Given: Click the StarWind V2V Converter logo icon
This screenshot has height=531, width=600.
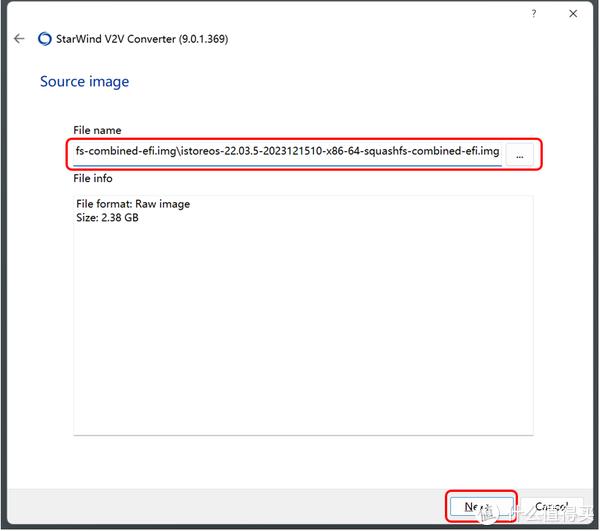Looking at the screenshot, I should coord(44,39).
